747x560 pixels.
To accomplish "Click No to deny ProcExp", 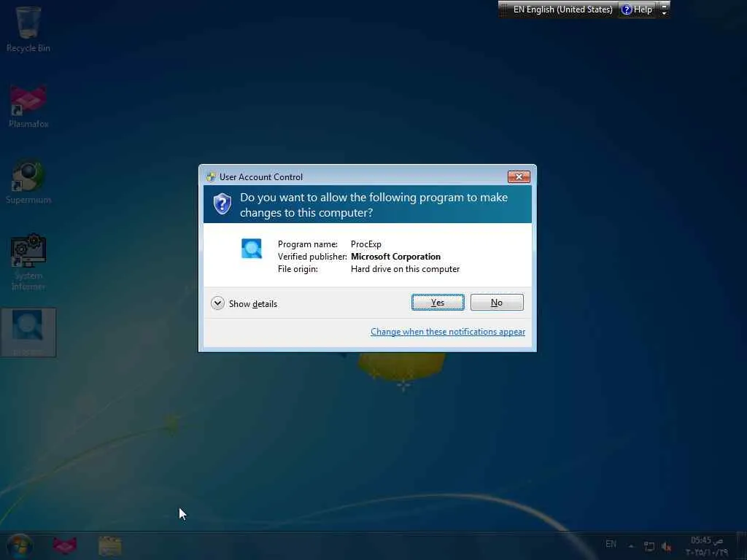I will point(496,303).
